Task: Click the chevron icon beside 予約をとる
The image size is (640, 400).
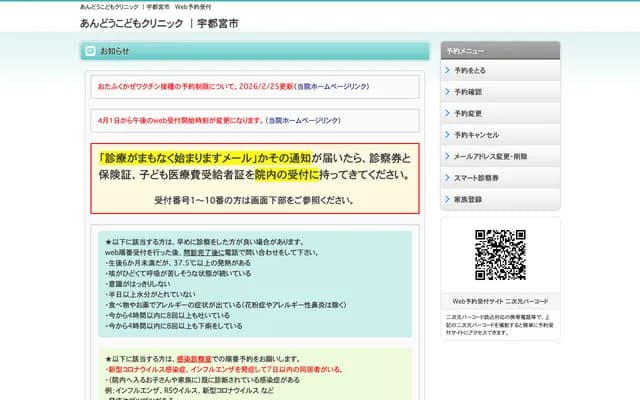Action: (x=446, y=71)
